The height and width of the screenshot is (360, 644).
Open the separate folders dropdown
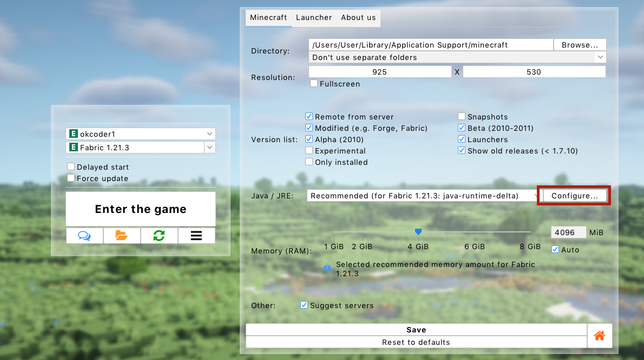tap(457, 57)
